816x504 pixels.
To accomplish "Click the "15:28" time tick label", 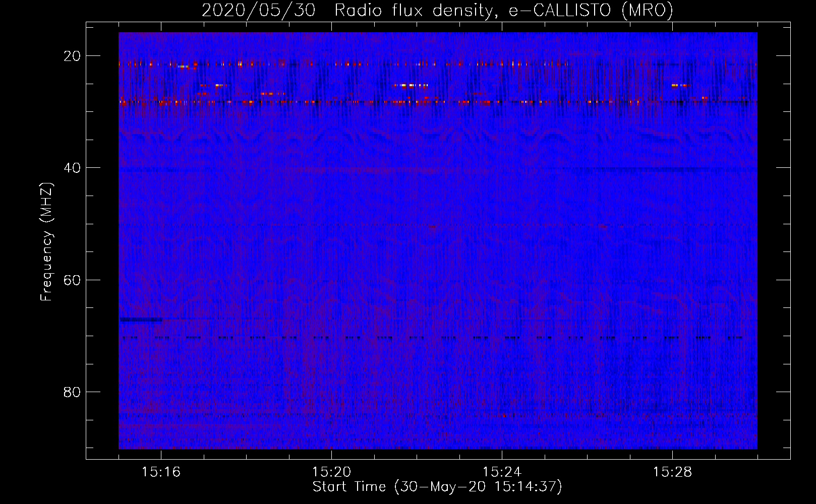I will pos(672,472).
